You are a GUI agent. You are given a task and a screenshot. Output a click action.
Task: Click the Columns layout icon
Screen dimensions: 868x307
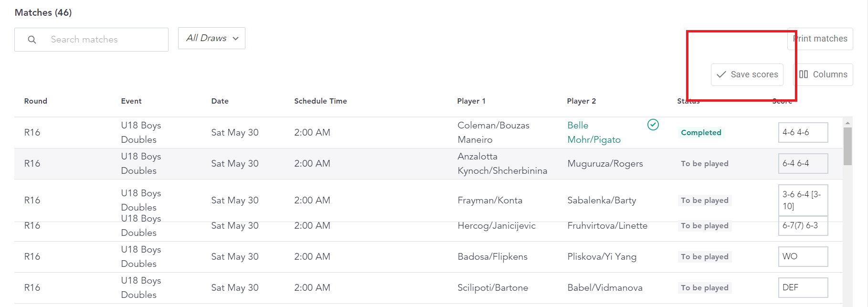point(804,74)
